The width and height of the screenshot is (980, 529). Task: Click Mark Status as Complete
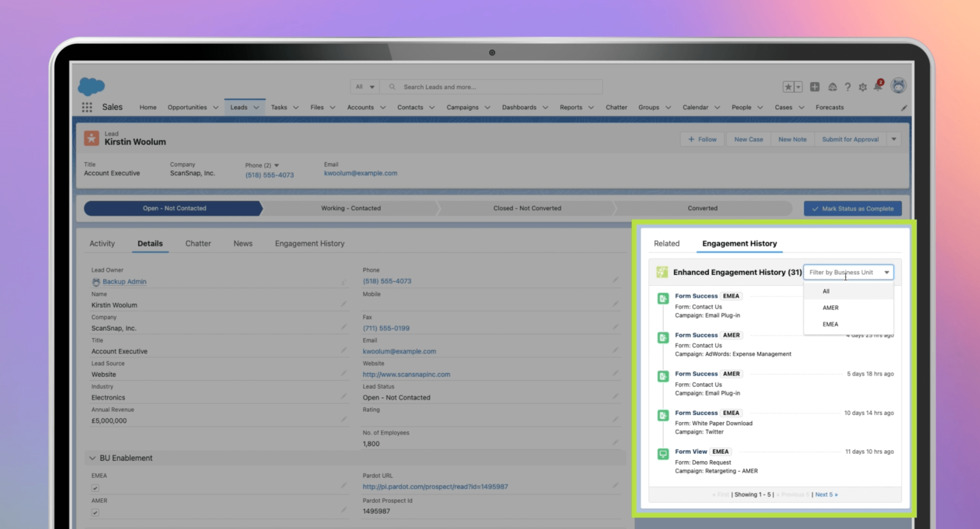pos(853,209)
